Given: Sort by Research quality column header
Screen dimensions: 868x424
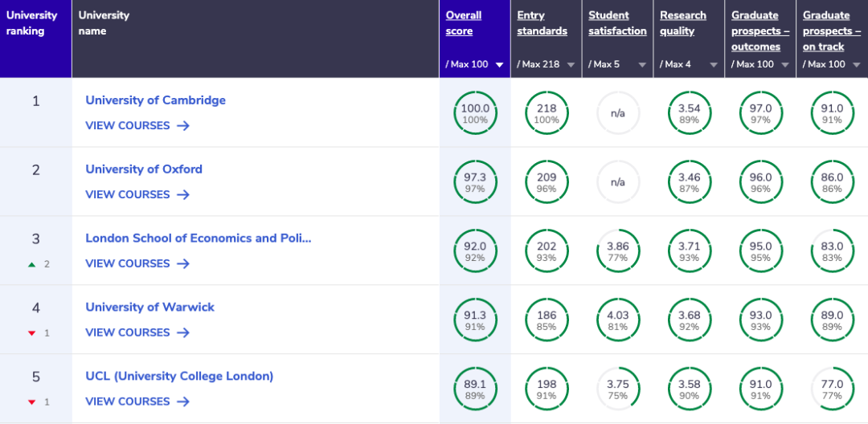Looking at the screenshot, I should (x=683, y=23).
